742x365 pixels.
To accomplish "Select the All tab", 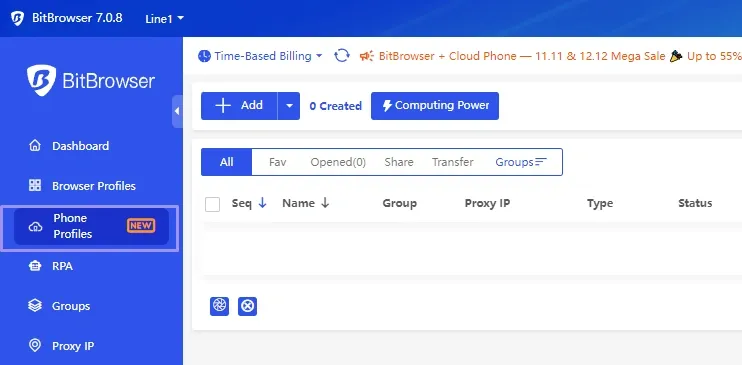I will point(227,162).
